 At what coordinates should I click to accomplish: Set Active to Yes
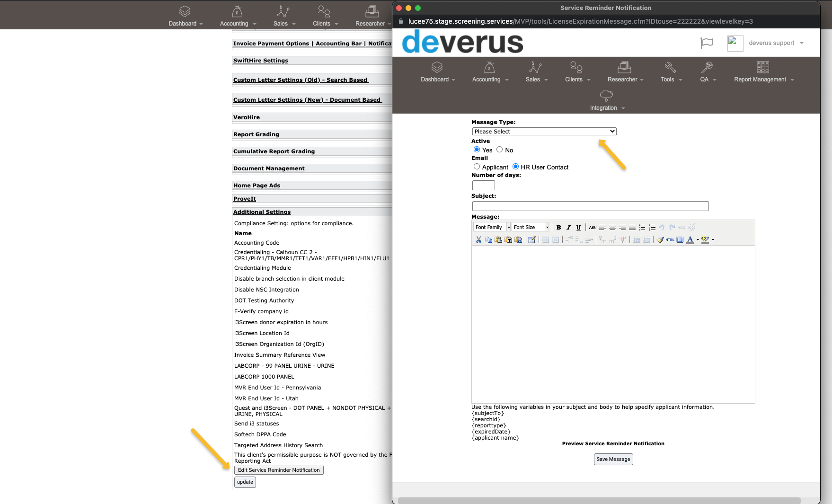click(x=477, y=150)
